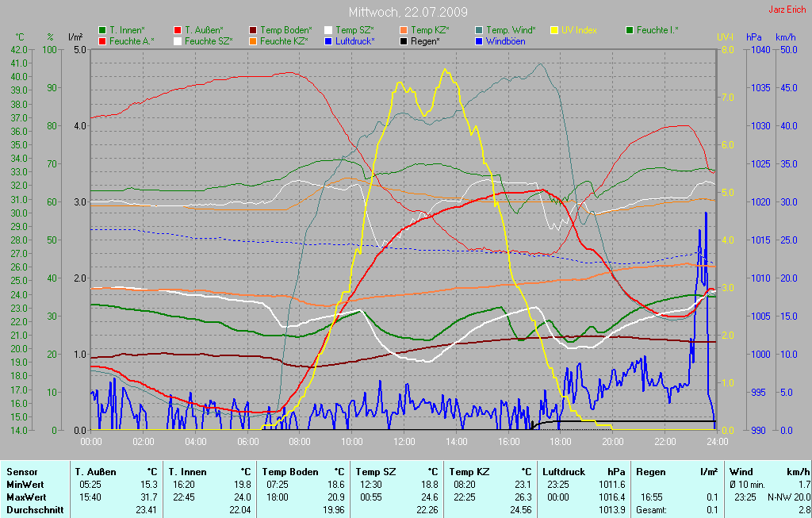
Task: Click the green T. Innen legend swatch
Action: (x=102, y=30)
